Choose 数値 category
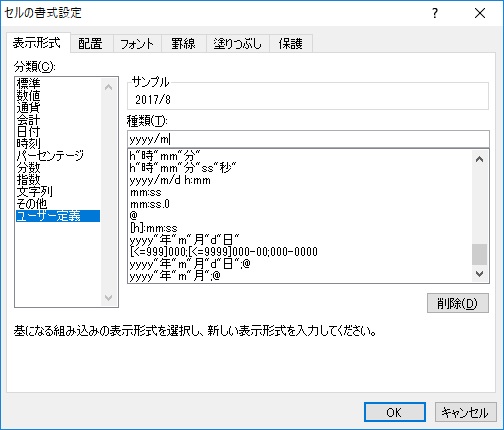504x430 pixels. click(58, 96)
